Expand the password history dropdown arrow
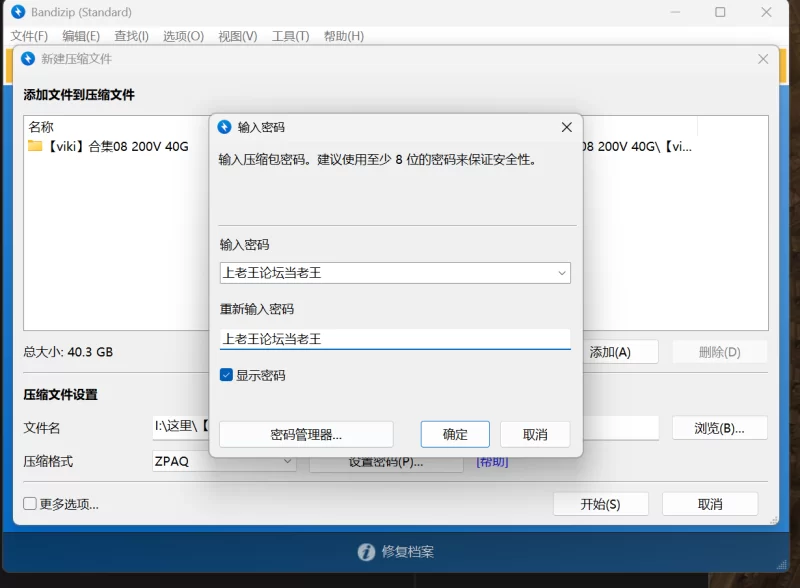 (561, 273)
